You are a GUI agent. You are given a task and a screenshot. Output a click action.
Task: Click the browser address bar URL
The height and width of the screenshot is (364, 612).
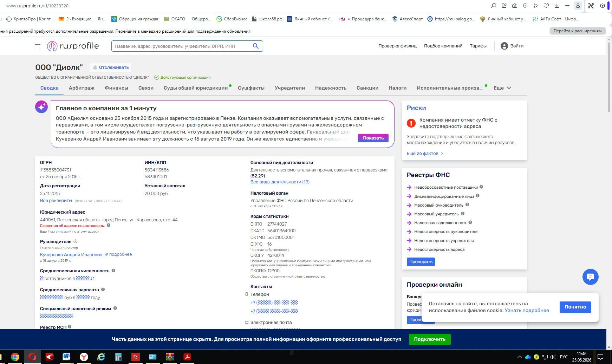pos(38,6)
